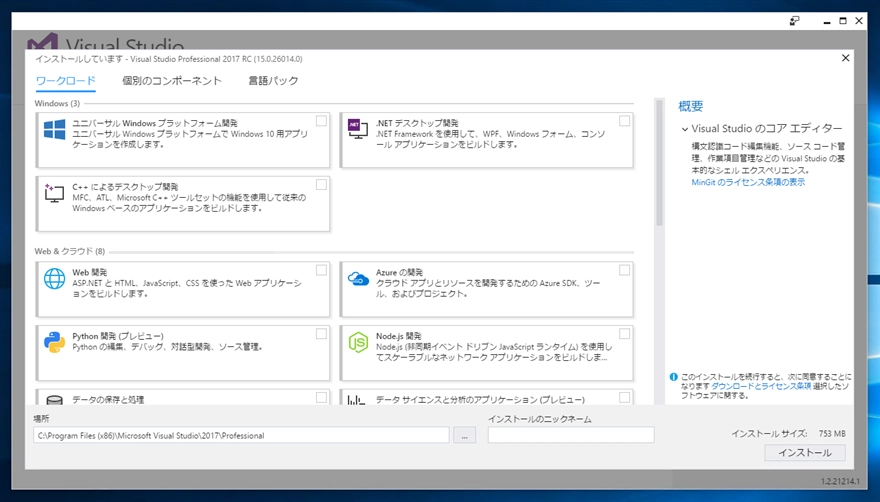Screen dimensions: 880x502
Task: Tick the Python 開発 (プレビュー) checkbox
Action: tap(321, 334)
